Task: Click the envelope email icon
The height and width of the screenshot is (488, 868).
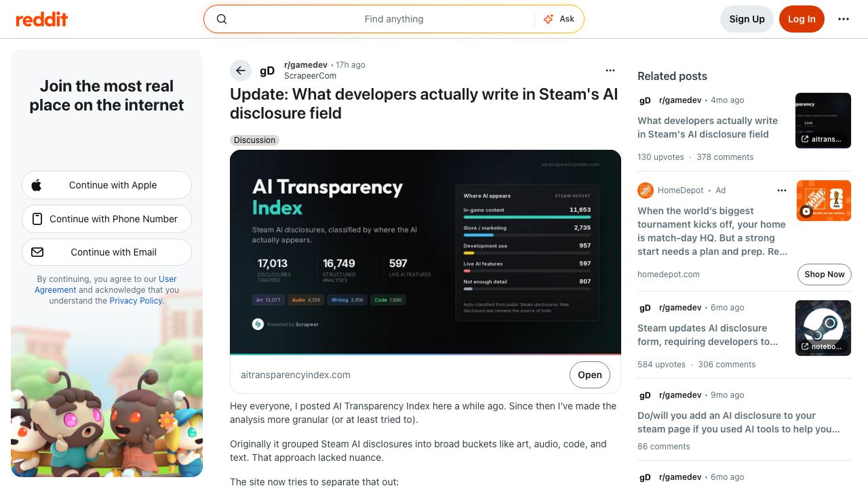Action: 37,252
